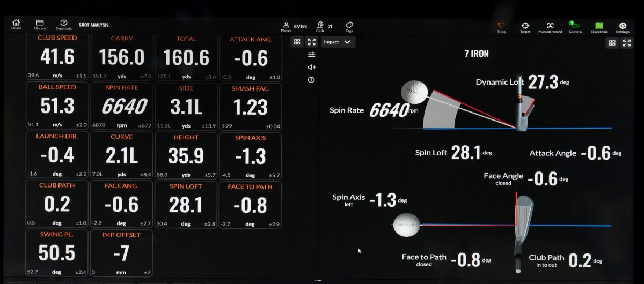Viewport: 644px width, 284px height.
Task: Start Manual record
Action: [x=550, y=26]
